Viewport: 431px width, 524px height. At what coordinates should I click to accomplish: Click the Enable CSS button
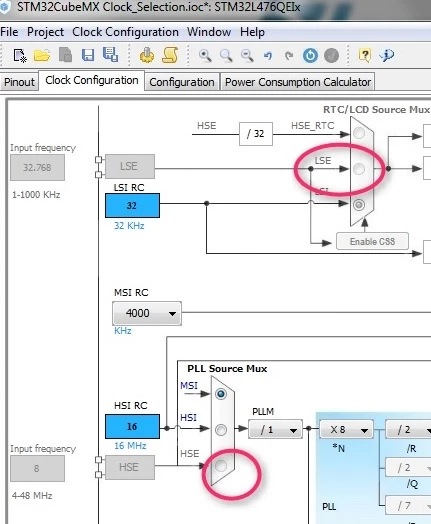[372, 241]
